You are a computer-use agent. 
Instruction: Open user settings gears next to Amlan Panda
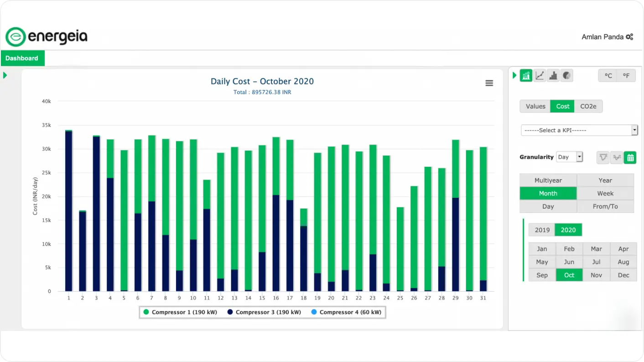[x=629, y=37]
